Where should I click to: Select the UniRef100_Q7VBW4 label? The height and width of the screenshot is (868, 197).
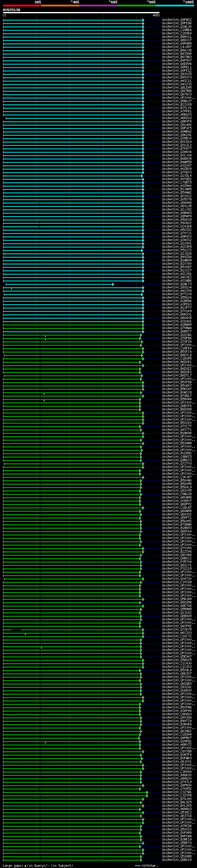[x=177, y=328]
